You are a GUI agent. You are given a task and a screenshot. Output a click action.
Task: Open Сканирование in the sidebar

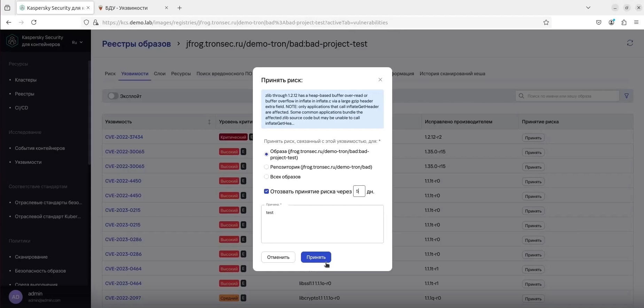point(31,257)
